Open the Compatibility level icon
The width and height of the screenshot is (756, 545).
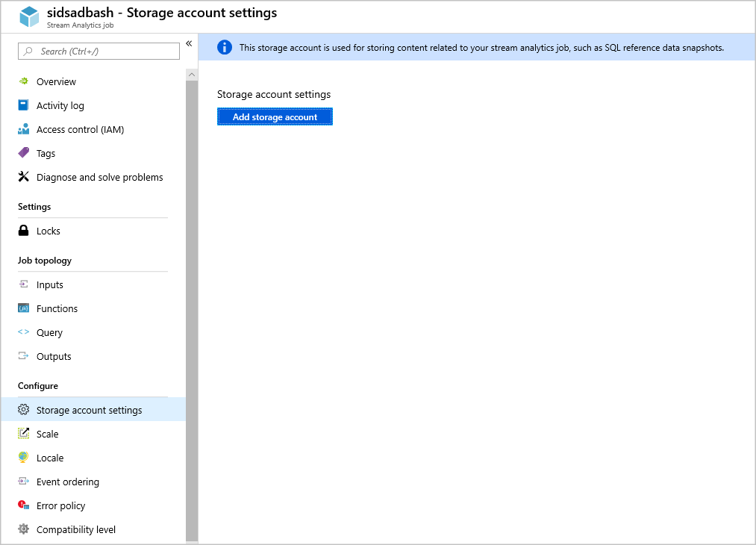pyautogui.click(x=25, y=529)
